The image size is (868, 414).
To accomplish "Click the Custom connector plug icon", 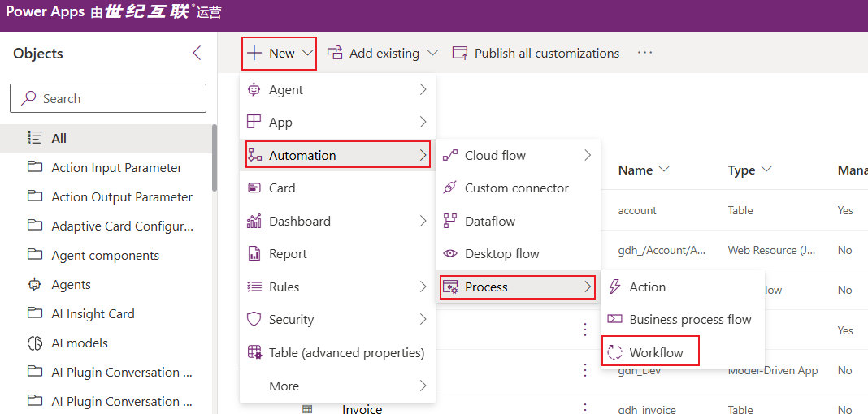I will [450, 188].
